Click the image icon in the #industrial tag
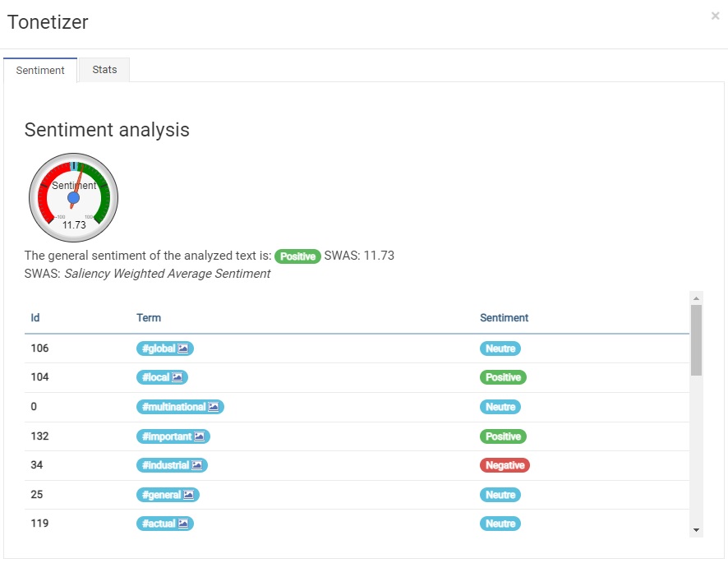Viewport: 728px width, 563px height. (x=197, y=465)
